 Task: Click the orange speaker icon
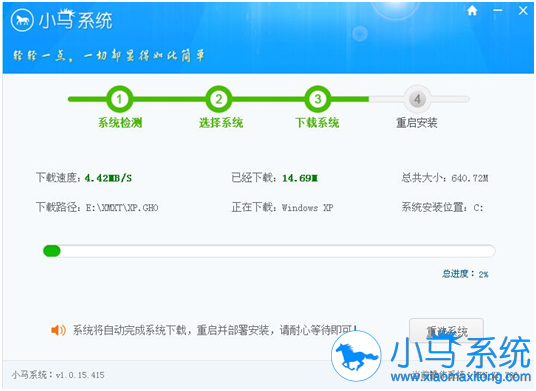(x=58, y=330)
